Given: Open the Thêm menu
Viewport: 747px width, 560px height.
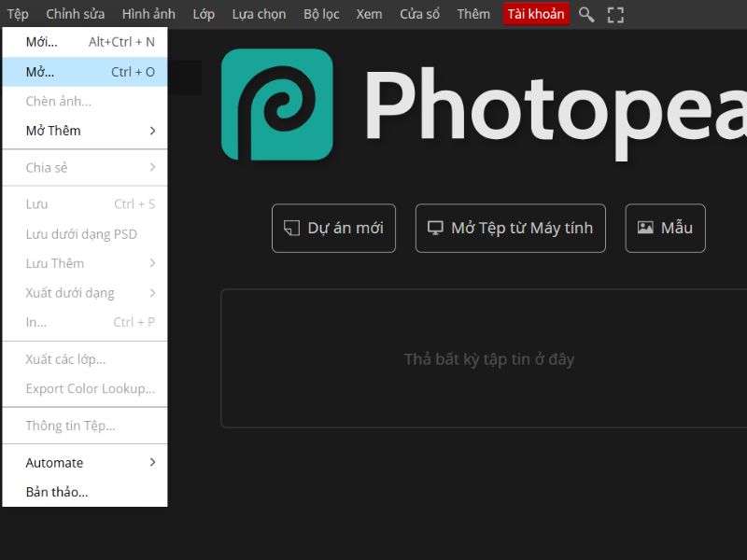Looking at the screenshot, I should pyautogui.click(x=473, y=14).
